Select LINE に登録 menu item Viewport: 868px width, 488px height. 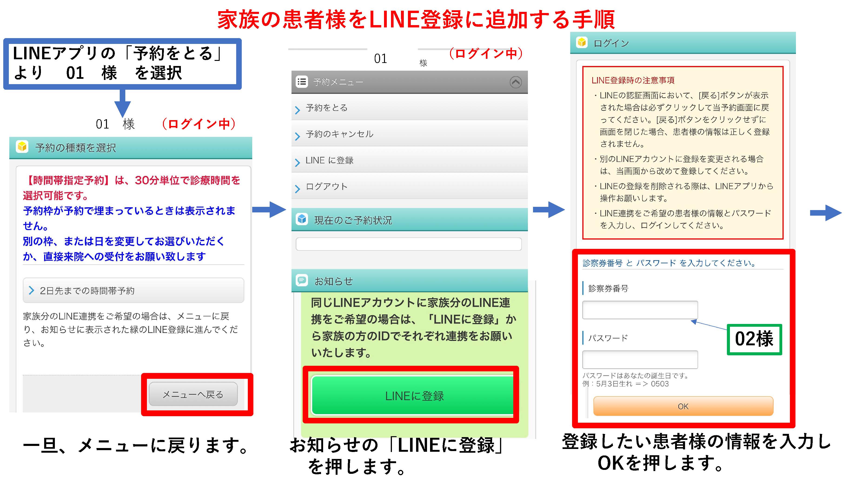[409, 160]
